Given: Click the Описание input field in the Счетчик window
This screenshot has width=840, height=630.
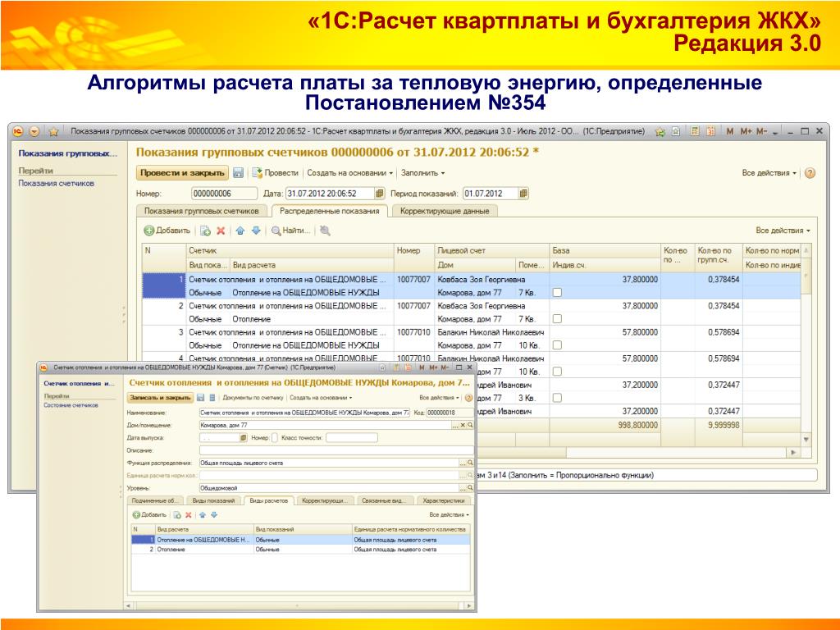Looking at the screenshot, I should [x=336, y=450].
